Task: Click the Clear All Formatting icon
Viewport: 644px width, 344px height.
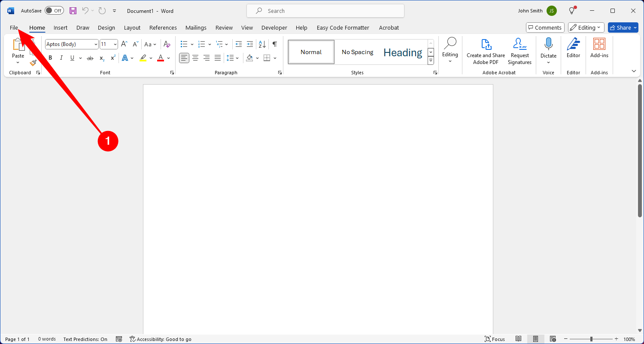Action: [x=167, y=44]
